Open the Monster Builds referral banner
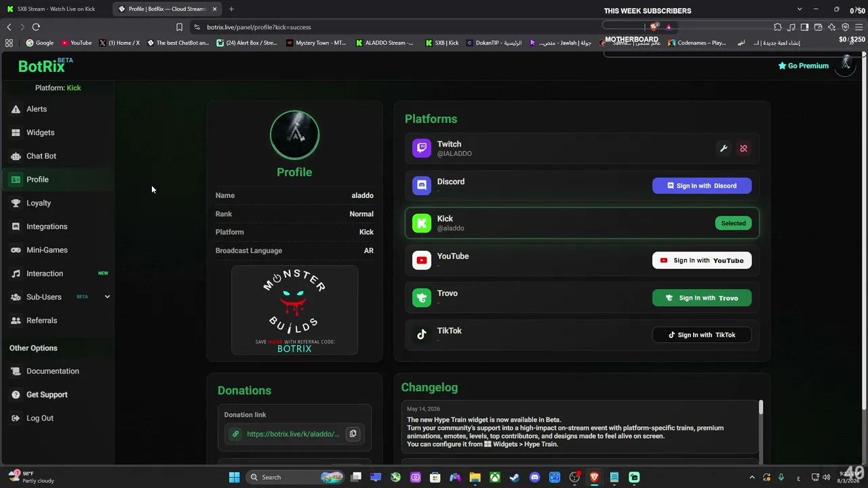The image size is (868, 488). coord(294,310)
